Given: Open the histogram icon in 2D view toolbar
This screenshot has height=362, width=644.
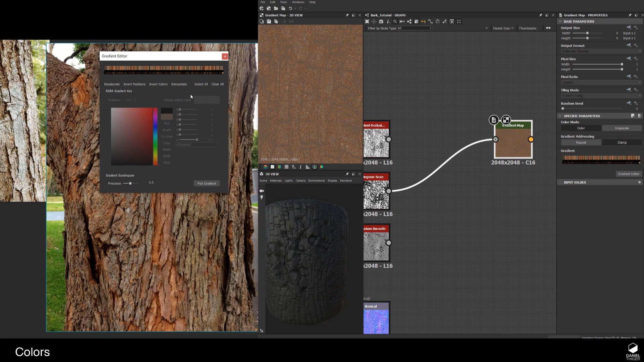Looking at the screenshot, I should 308,167.
